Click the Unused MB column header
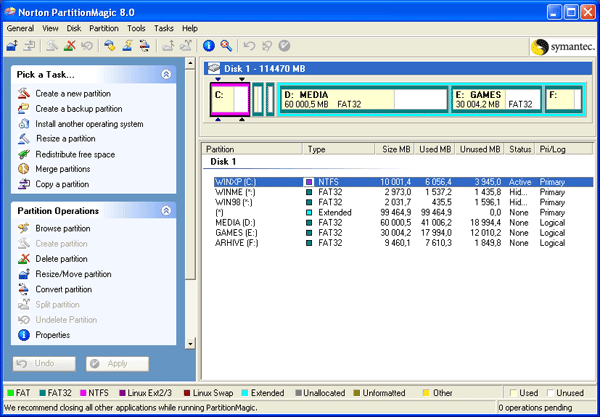600x417 pixels. point(479,149)
